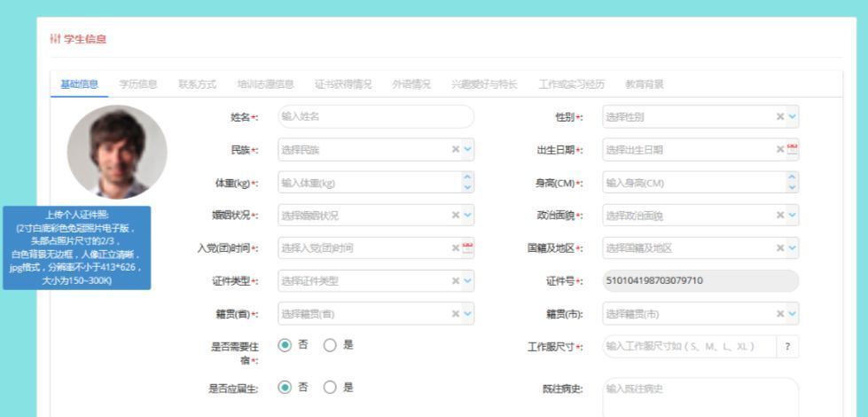This screenshot has width=868, height=417.
Task: Expand the 国籍及地区 dropdown
Action: click(x=793, y=248)
